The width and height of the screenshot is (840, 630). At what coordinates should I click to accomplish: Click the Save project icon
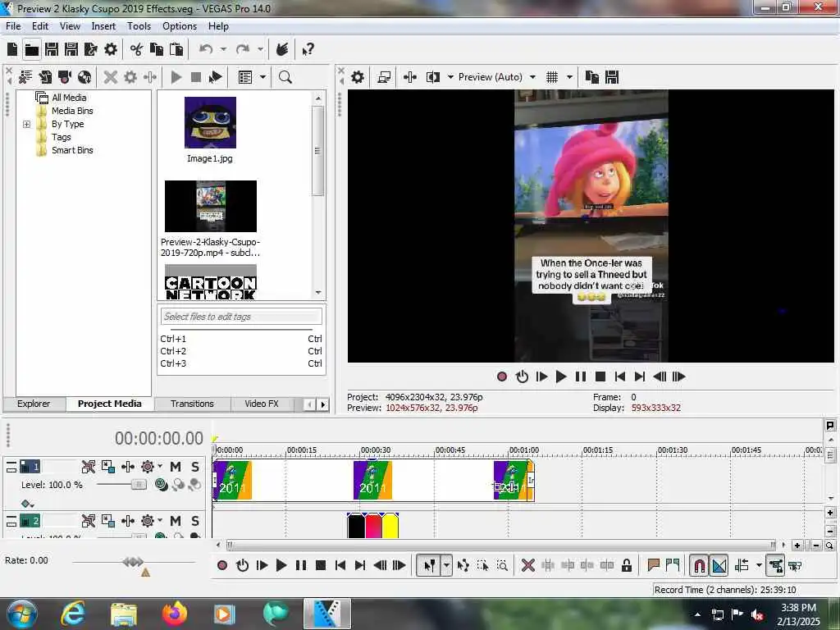tap(52, 50)
